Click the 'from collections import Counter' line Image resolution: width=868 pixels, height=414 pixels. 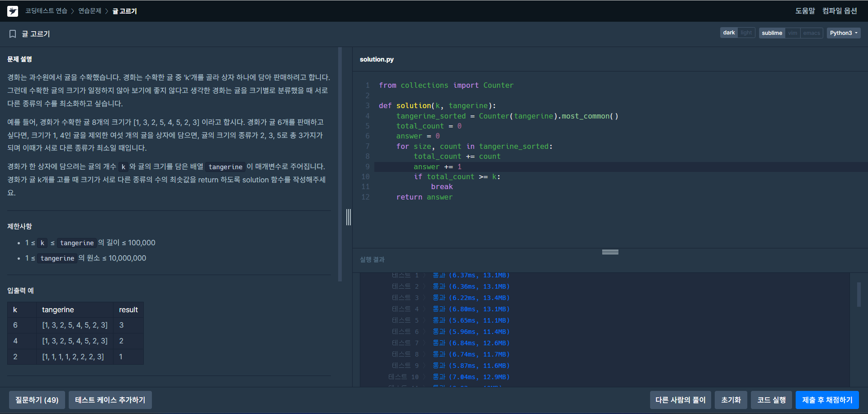[446, 86]
